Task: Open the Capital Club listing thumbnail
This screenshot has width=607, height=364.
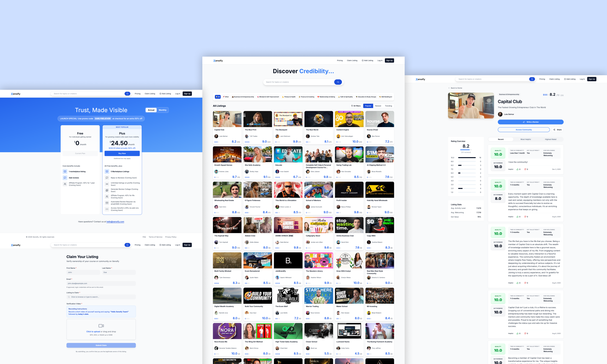Action: click(x=227, y=119)
